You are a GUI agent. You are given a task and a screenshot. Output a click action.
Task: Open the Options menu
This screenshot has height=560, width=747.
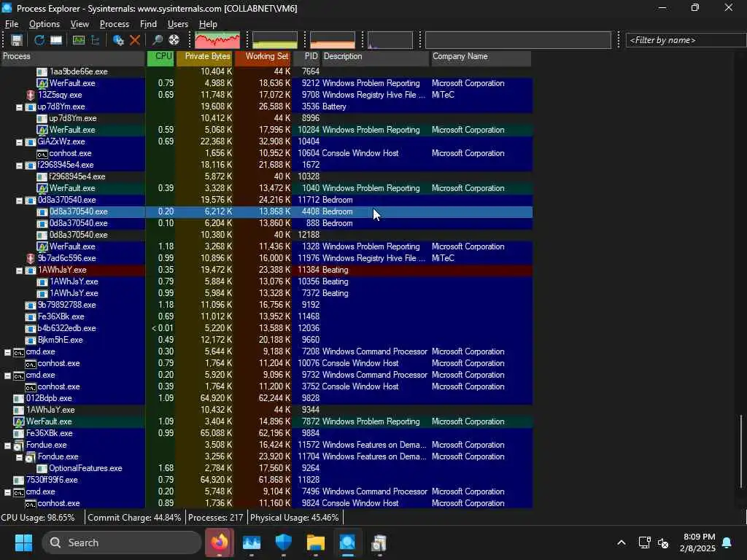44,24
